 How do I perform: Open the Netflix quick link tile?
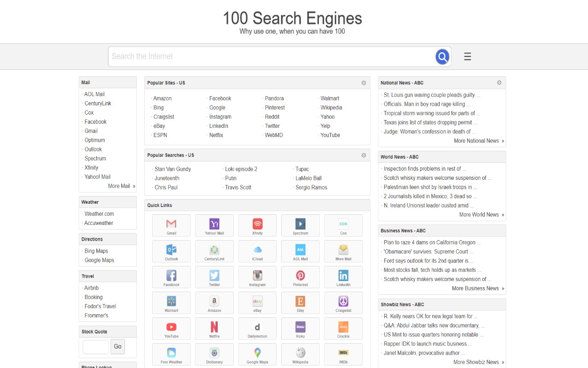(215, 328)
